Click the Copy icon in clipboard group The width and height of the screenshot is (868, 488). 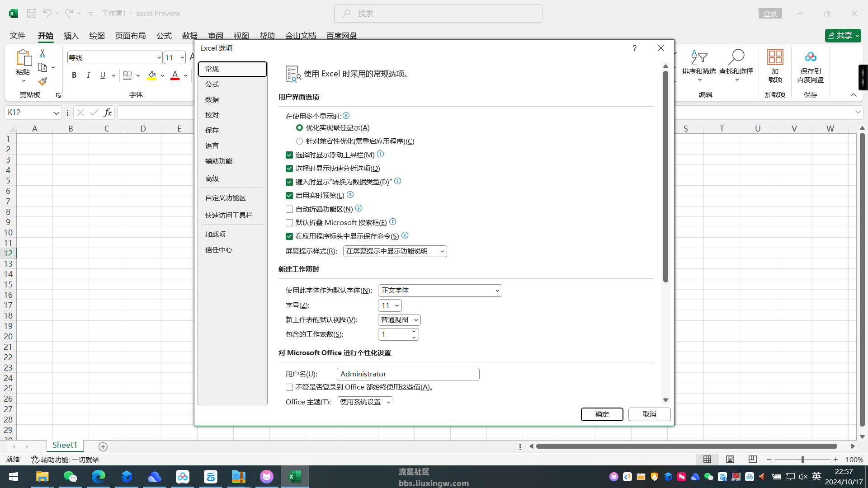click(42, 67)
